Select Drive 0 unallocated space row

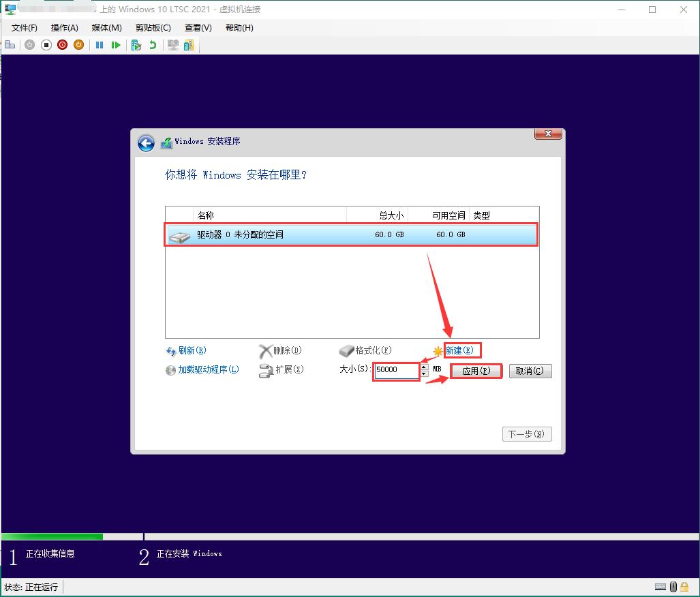[351, 234]
